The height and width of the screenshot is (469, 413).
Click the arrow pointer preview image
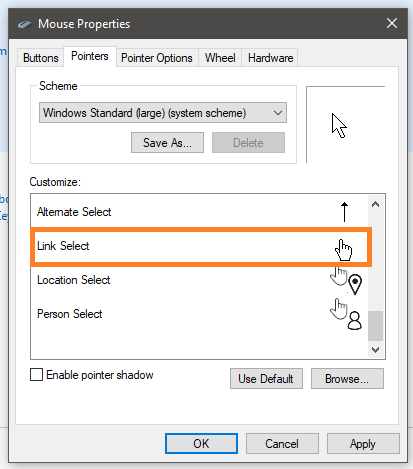(x=339, y=125)
